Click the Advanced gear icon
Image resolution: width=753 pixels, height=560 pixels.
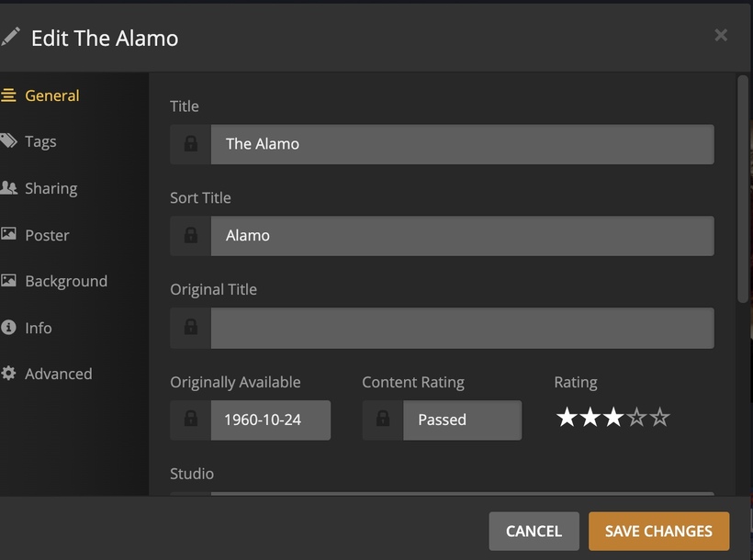9,374
